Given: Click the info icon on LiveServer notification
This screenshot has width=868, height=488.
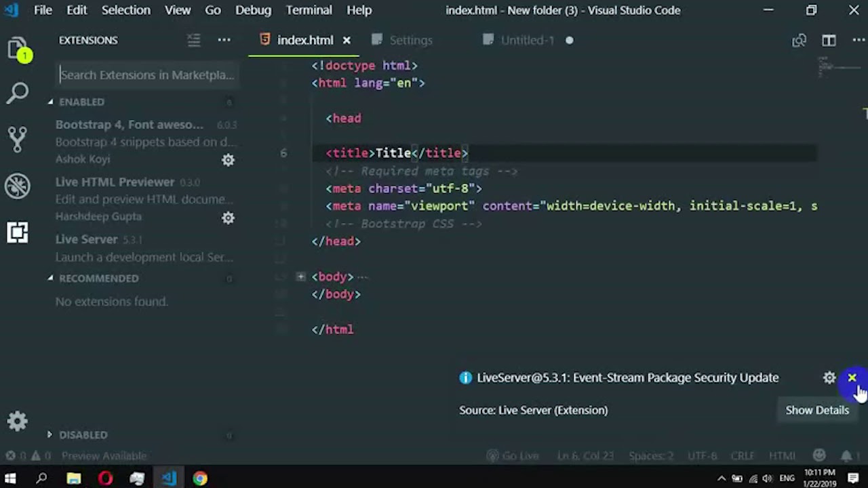Looking at the screenshot, I should tap(465, 378).
